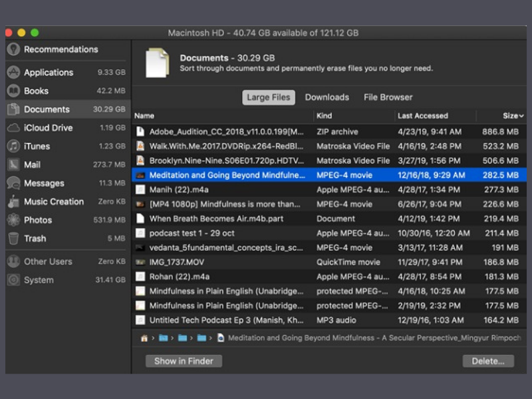The height and width of the screenshot is (399, 532).
Task: Select the IMG_1737.MOV file name
Action: click(177, 262)
